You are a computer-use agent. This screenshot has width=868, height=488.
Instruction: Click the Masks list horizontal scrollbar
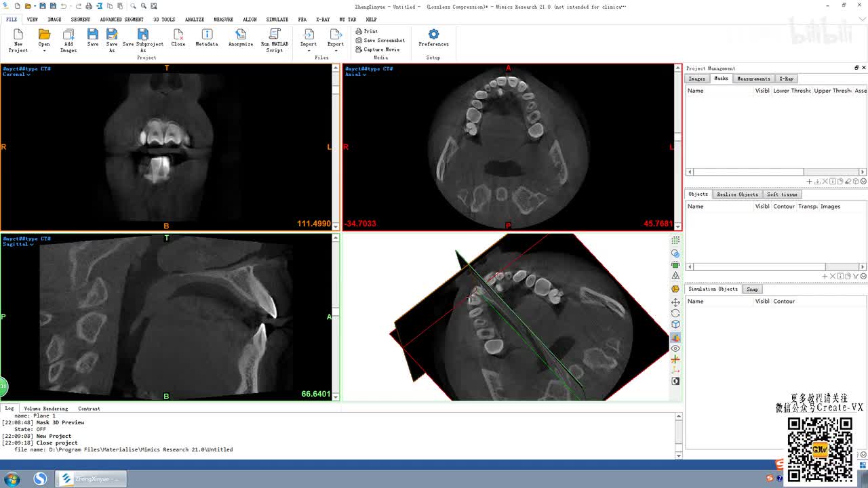[x=776, y=172]
